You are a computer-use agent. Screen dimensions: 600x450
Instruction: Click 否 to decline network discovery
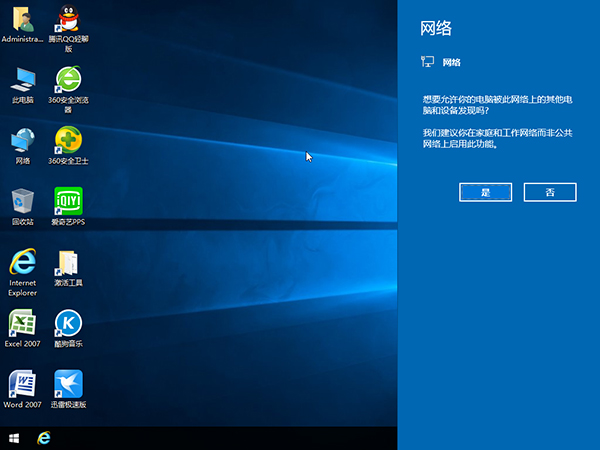tap(550, 192)
